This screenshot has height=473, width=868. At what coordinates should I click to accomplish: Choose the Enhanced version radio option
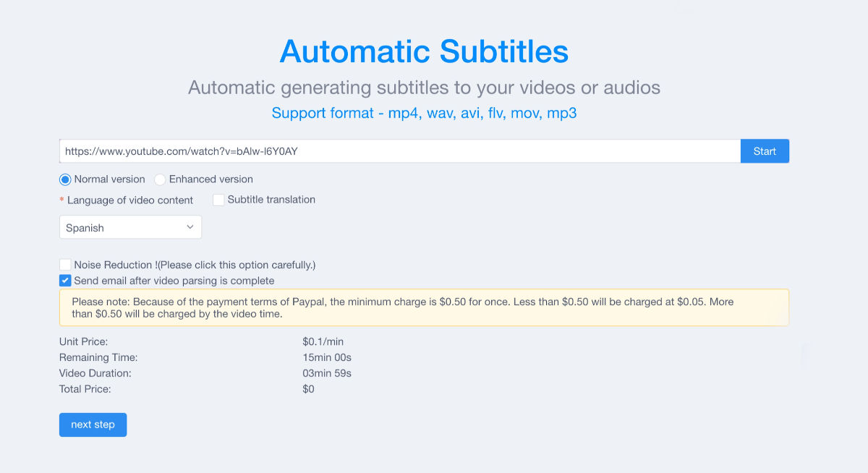[x=160, y=179]
